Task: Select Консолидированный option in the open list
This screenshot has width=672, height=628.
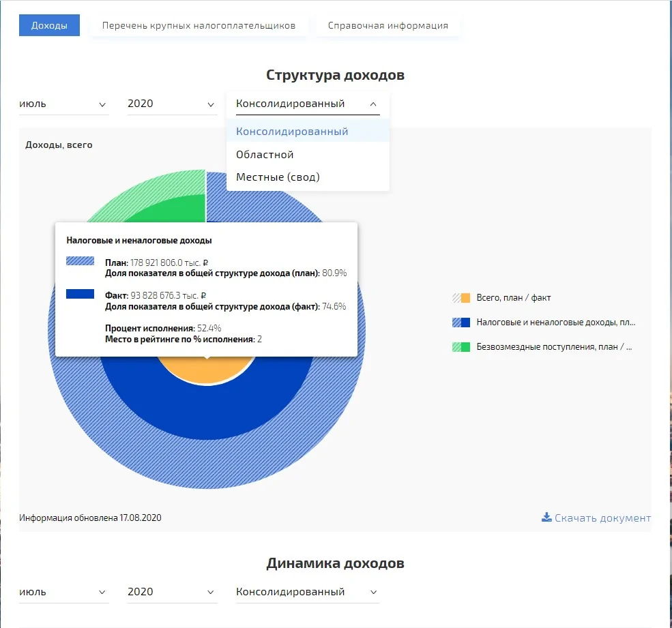Action: [308, 132]
